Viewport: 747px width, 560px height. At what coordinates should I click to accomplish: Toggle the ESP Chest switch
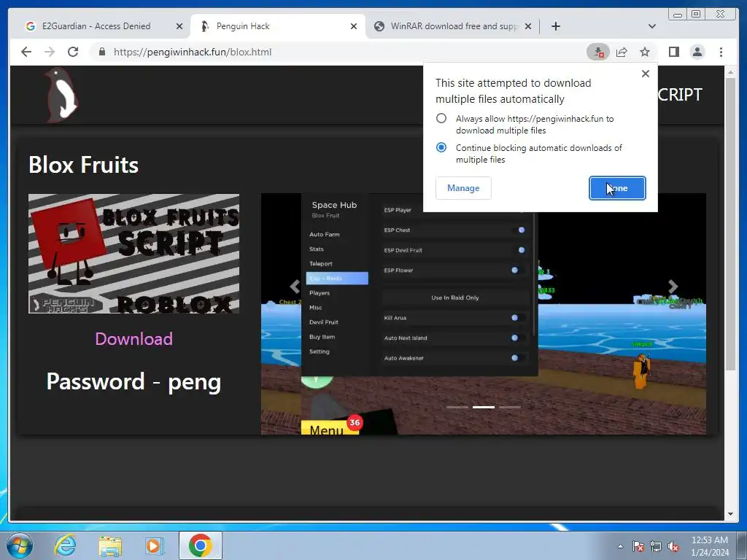point(519,230)
